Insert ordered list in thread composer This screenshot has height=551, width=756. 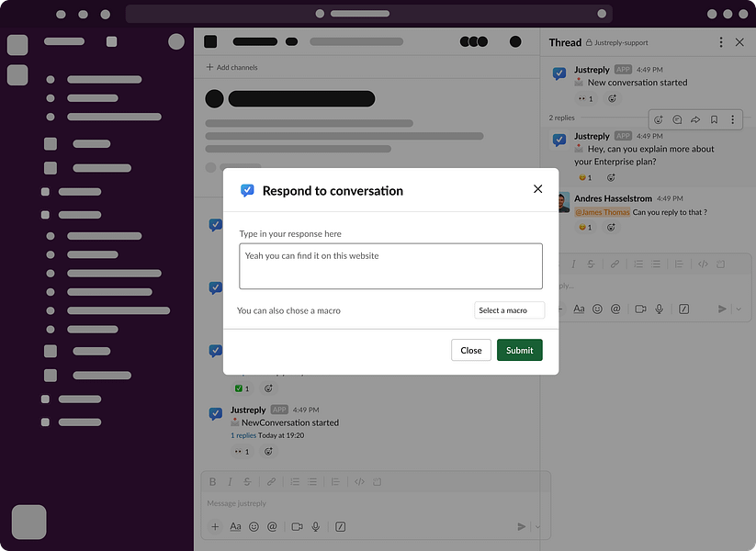point(638,264)
